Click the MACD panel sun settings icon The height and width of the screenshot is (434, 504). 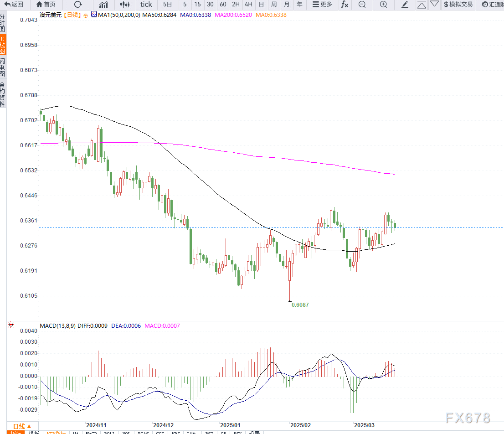pos(11,325)
